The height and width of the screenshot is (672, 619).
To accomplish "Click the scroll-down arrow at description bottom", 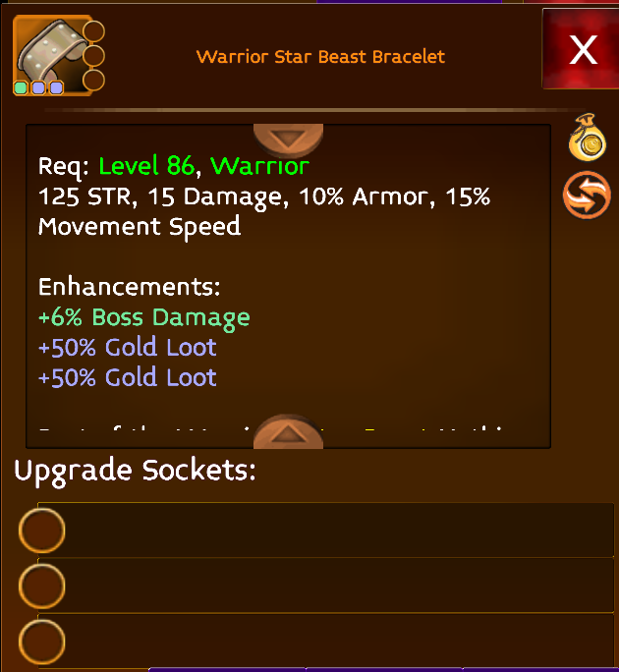I will click(288, 432).
